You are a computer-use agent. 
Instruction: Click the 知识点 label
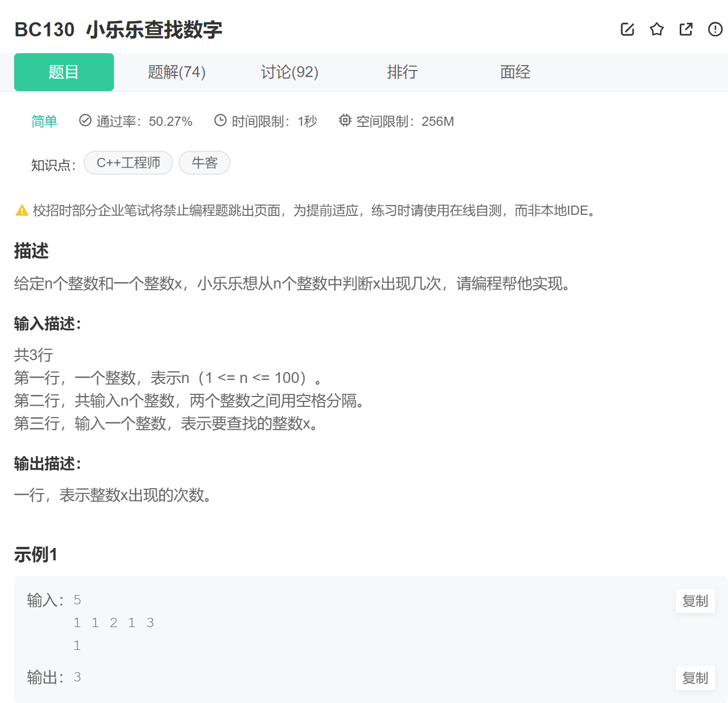[53, 165]
